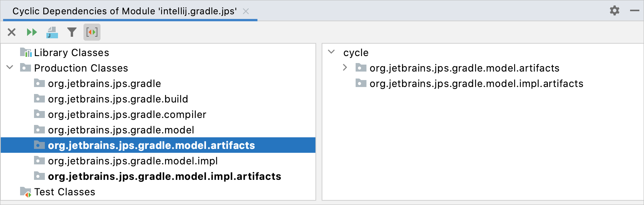Click the green Rerun analysis arrows
The height and width of the screenshot is (205, 644).
[x=32, y=32]
